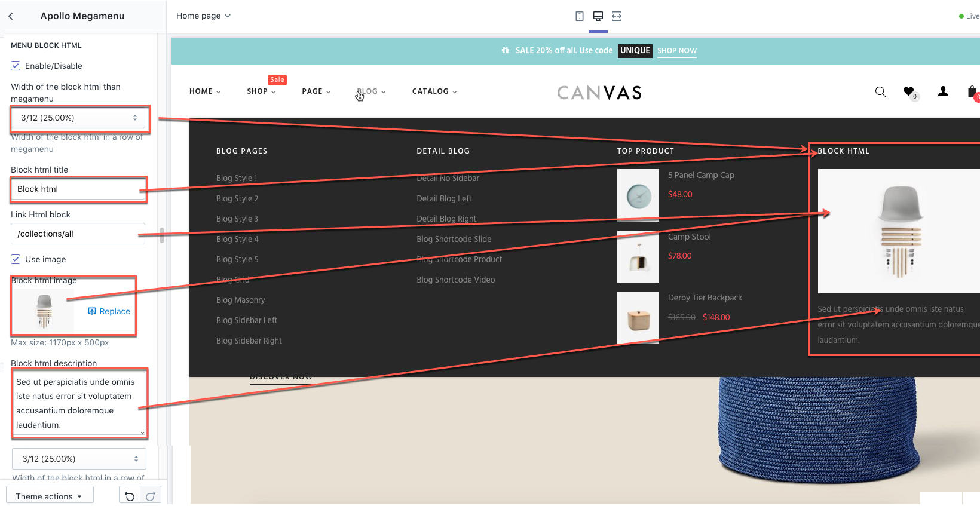Switch to mobile preview icon
Image resolution: width=980 pixels, height=506 pixels.
pos(579,16)
